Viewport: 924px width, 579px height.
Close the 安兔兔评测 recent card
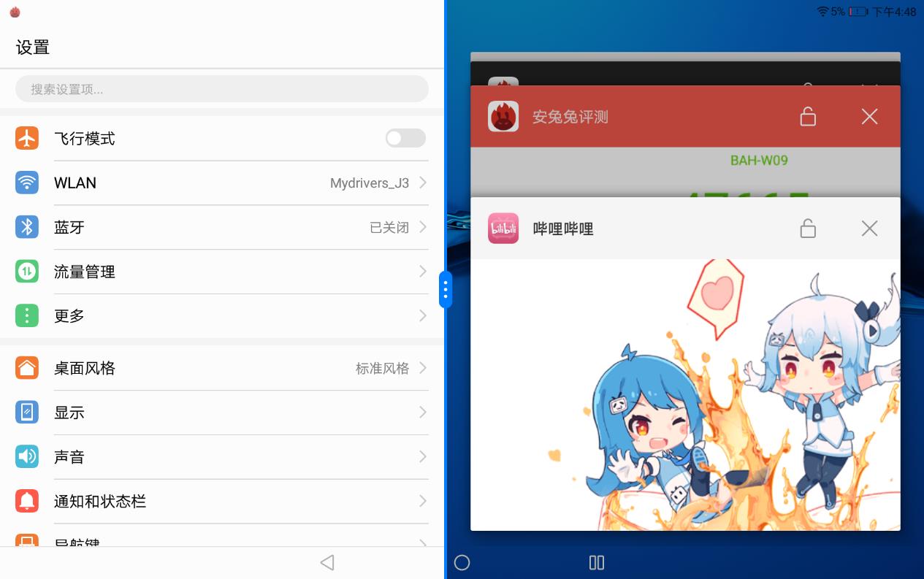coord(869,116)
